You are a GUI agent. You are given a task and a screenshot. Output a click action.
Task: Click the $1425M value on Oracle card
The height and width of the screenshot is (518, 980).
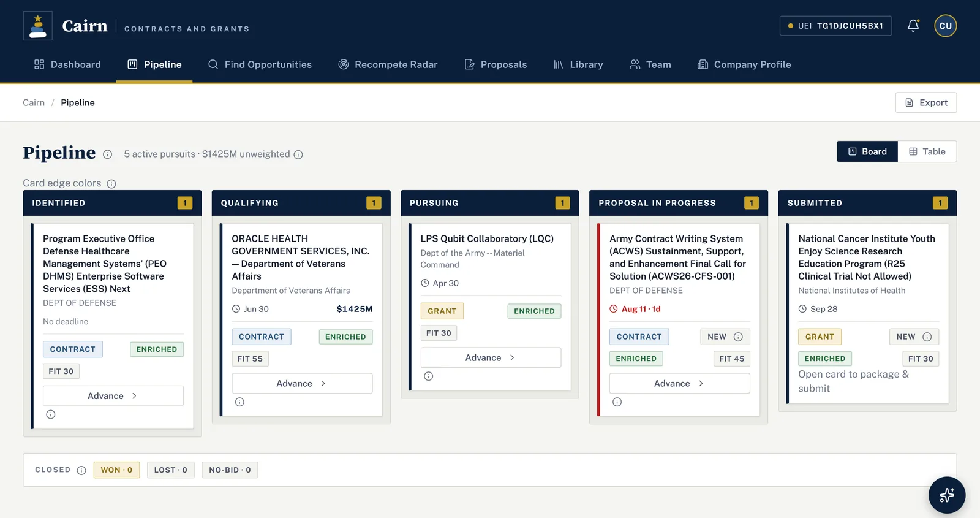[x=355, y=309]
